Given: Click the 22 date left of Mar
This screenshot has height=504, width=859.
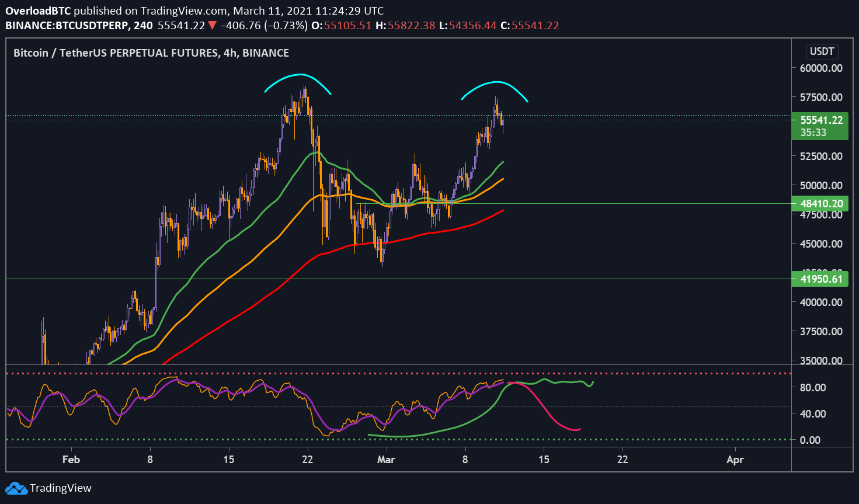Looking at the screenshot, I should click(x=307, y=460).
